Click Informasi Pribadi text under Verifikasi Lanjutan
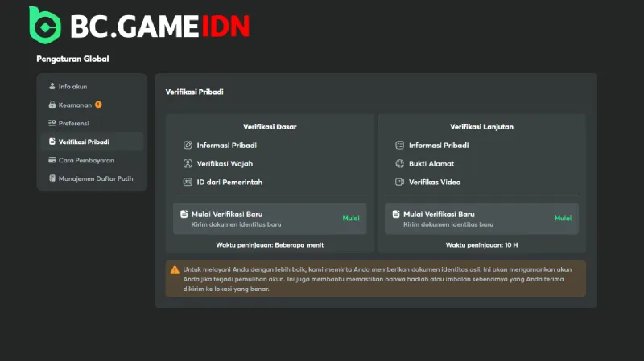 [439, 146]
